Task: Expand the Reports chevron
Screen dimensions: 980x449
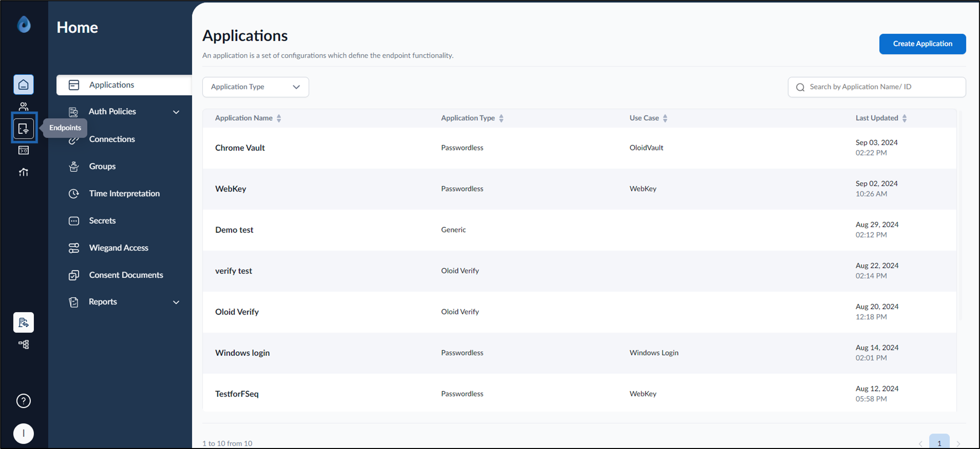Action: 176,302
